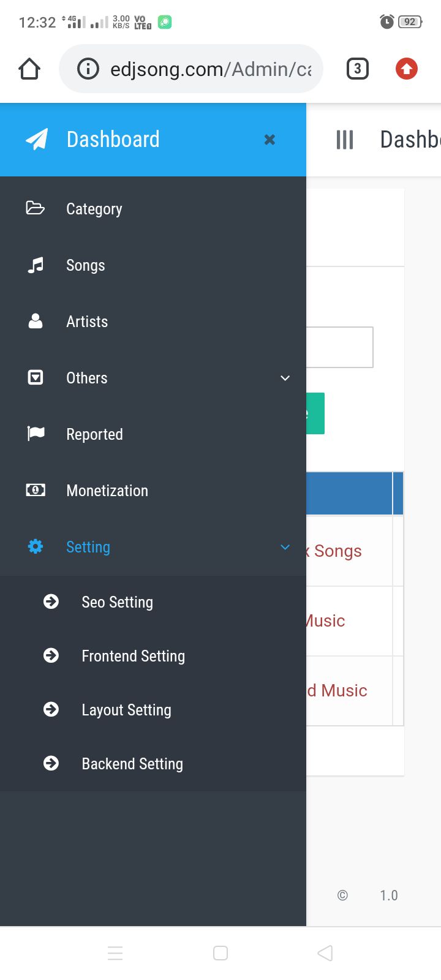Click the Artists person icon

(36, 322)
